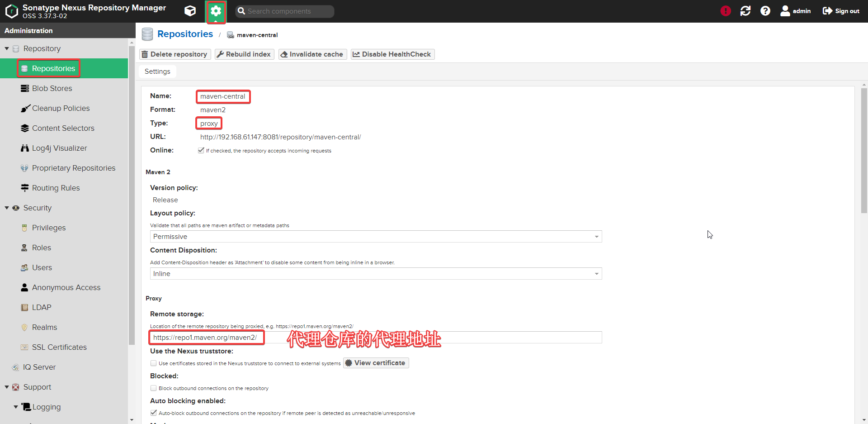
Task: Open Routing Rules menu item
Action: tap(56, 188)
